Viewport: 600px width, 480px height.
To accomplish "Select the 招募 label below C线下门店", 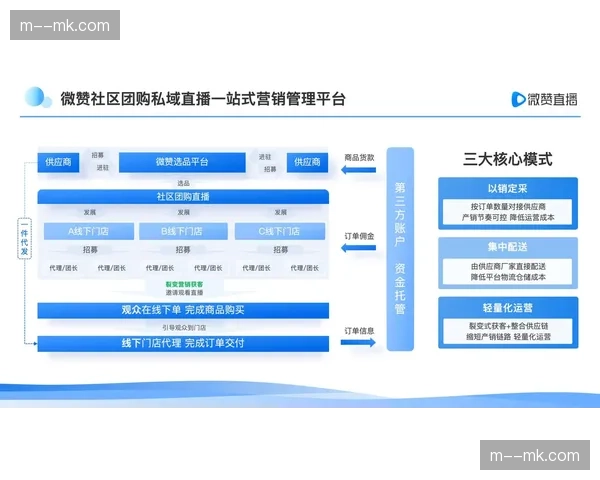I will click(280, 250).
